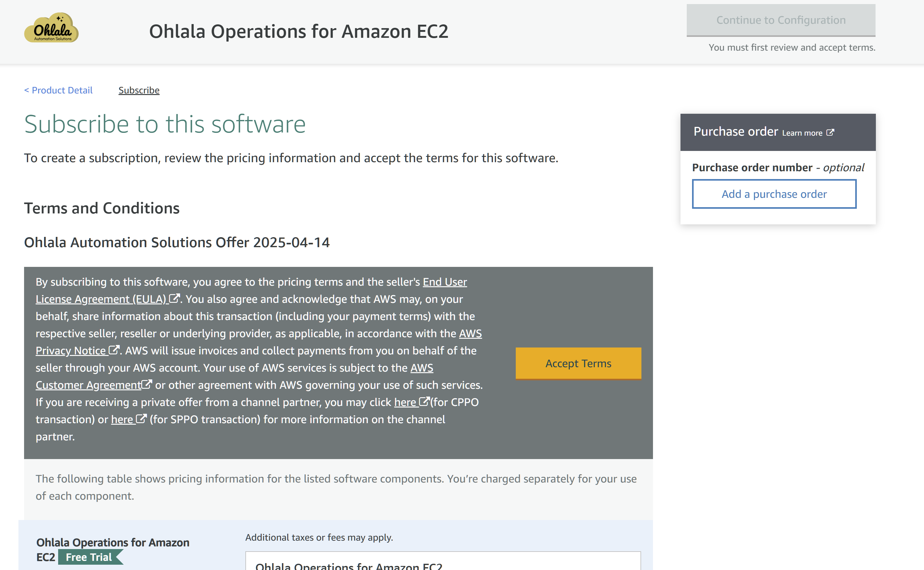Click Add a purchase order button
Screen dimensions: 924x570
point(774,194)
